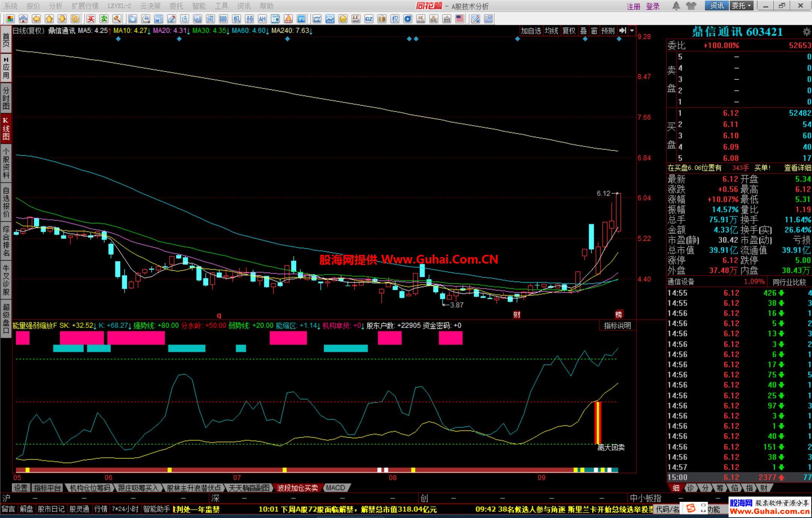Click the yellow left-arrow back icon
Image resolution: width=812 pixels, height=518 pixels.
(x=36, y=19)
